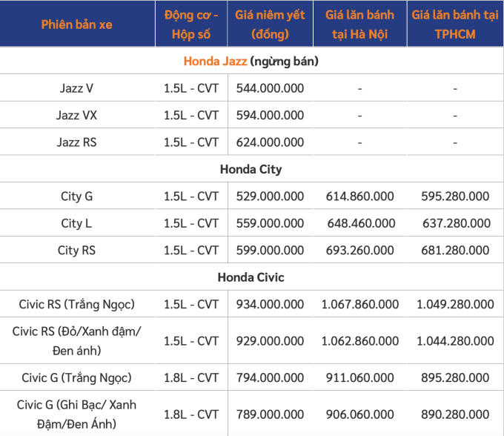504x436 pixels.
Task: Click the 'Giá niêm yết (đồng)' header
Action: 270,24
